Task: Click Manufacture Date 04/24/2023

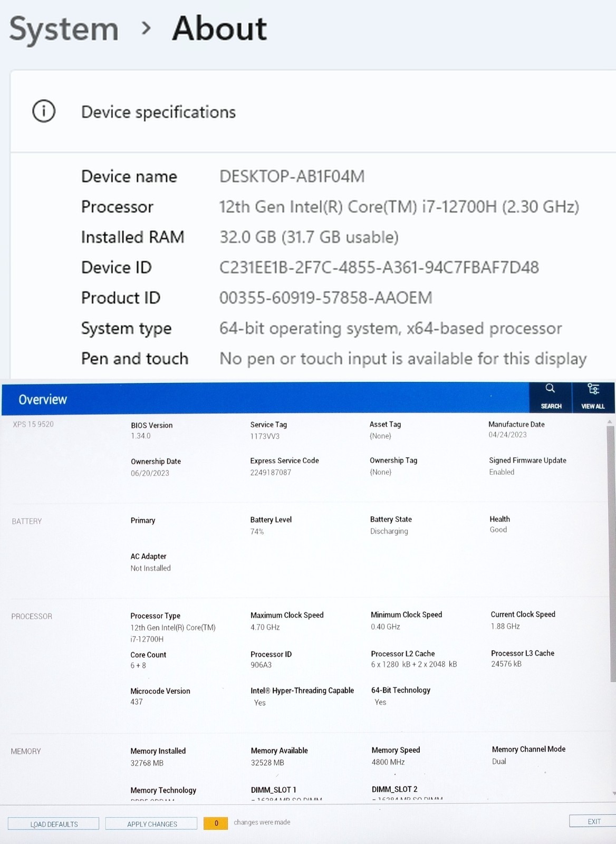Action: pyautogui.click(x=507, y=435)
